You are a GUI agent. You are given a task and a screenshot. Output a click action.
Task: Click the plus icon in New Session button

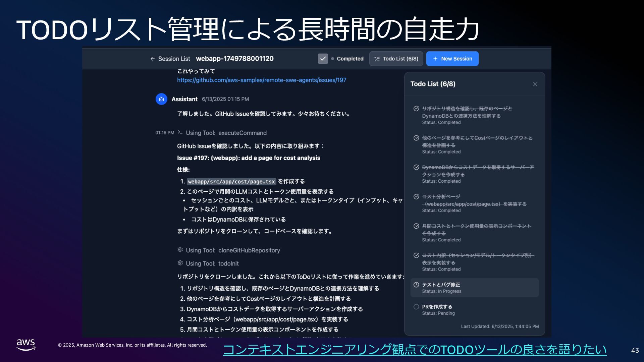pyautogui.click(x=435, y=59)
